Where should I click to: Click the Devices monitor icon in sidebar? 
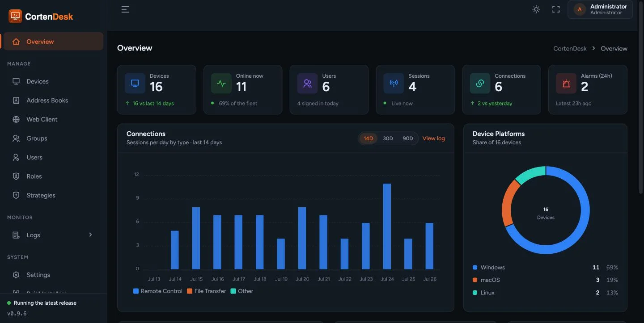coord(16,81)
